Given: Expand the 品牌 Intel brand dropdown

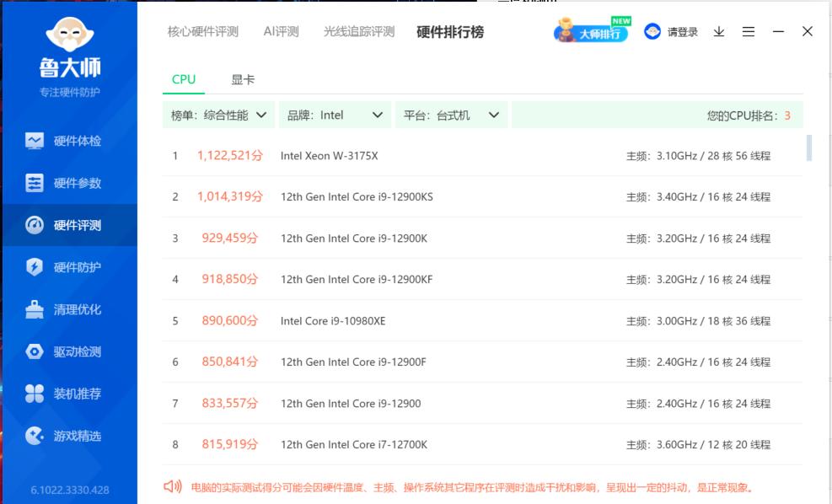Looking at the screenshot, I should click(x=335, y=114).
